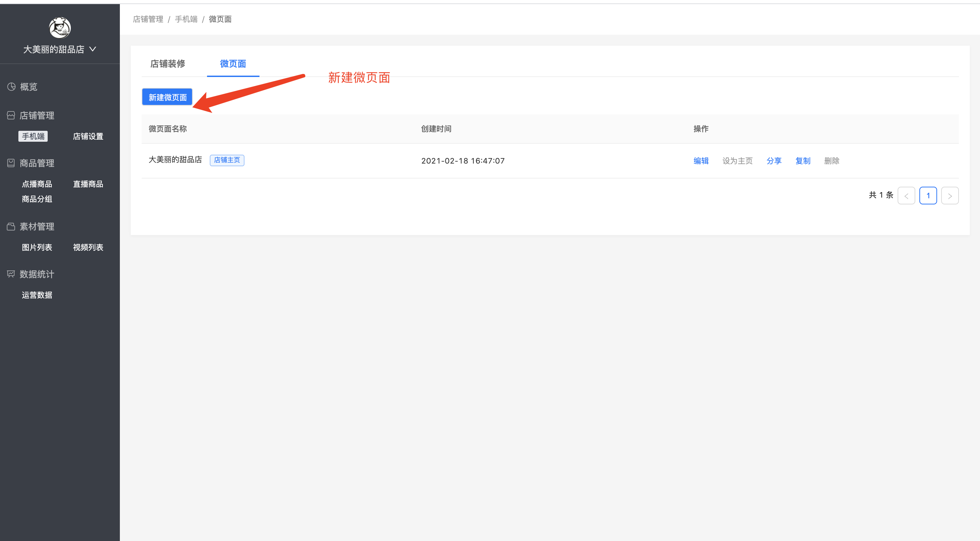Expand the 大美丽的甜品店 shop switcher arrow

(x=92, y=49)
